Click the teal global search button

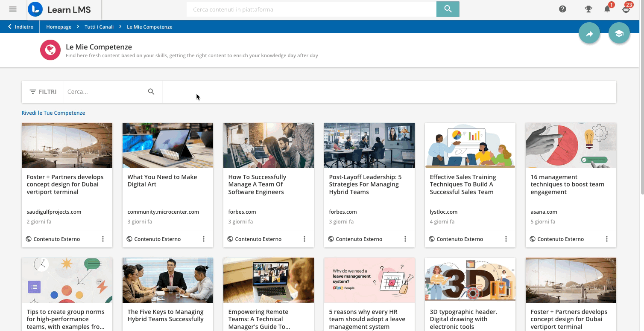coord(448,9)
